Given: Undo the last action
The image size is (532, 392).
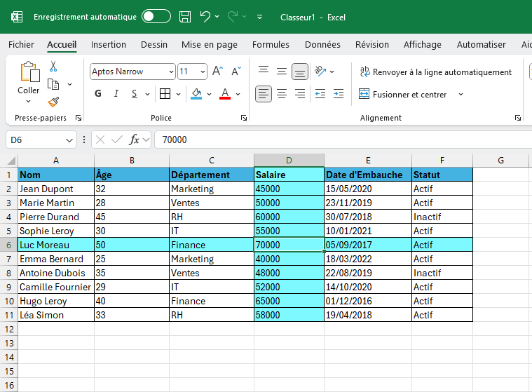Looking at the screenshot, I should click(x=205, y=16).
